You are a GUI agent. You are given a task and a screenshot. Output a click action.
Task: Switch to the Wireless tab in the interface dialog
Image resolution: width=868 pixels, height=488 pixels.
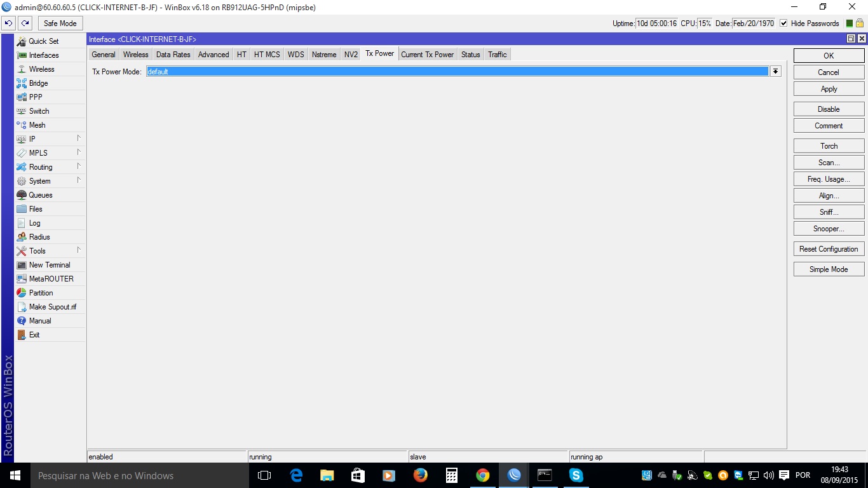pos(136,55)
